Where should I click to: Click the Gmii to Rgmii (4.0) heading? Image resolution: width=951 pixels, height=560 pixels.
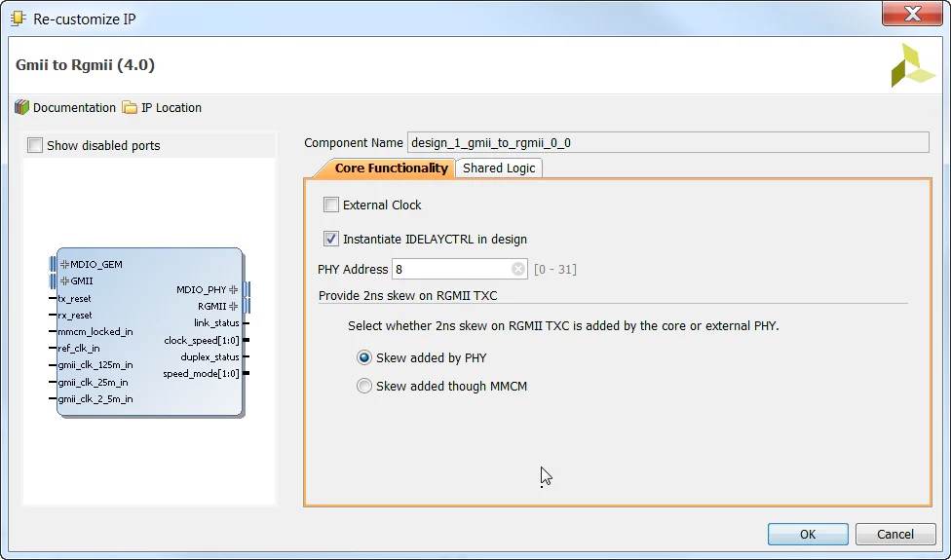[x=85, y=65]
